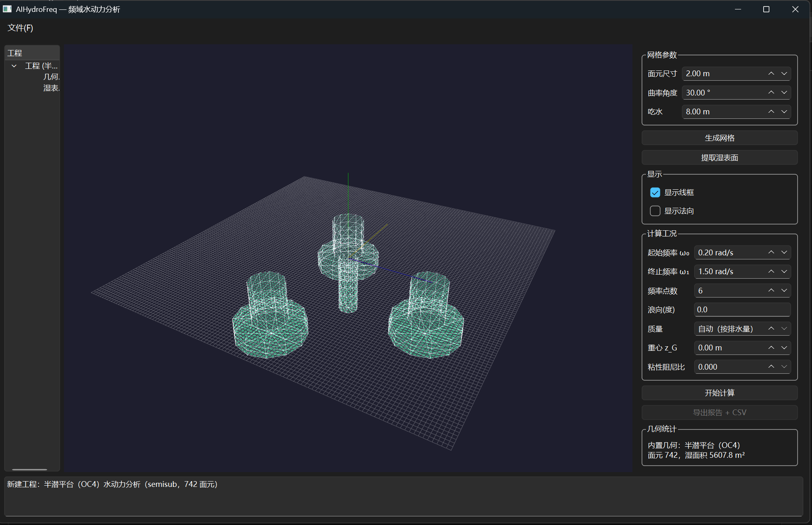
Task: Increase 终止频率 ω₁ with up arrow
Action: [771, 271]
